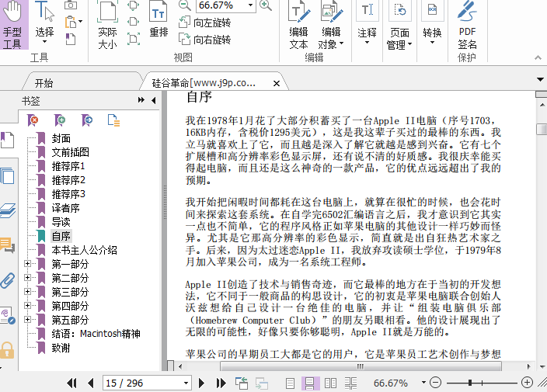
Task: Open the security lock sidebar icon
Action: tap(7, 350)
